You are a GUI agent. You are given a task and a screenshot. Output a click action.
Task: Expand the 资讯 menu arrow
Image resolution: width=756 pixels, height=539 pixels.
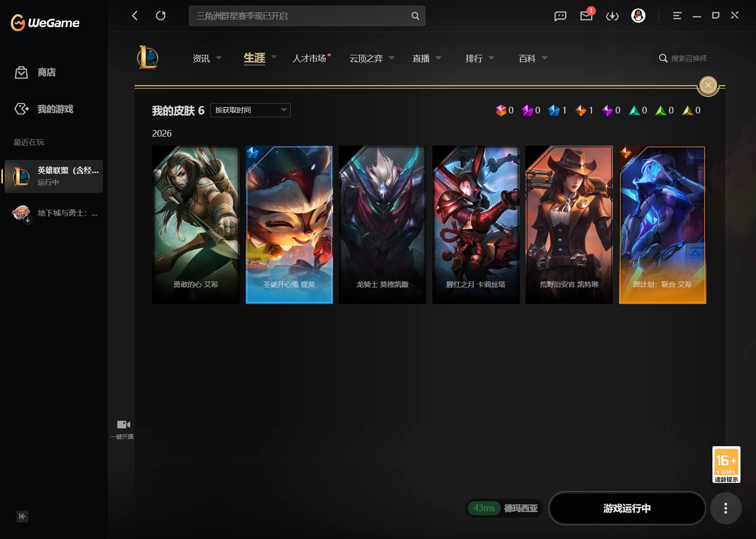219,58
